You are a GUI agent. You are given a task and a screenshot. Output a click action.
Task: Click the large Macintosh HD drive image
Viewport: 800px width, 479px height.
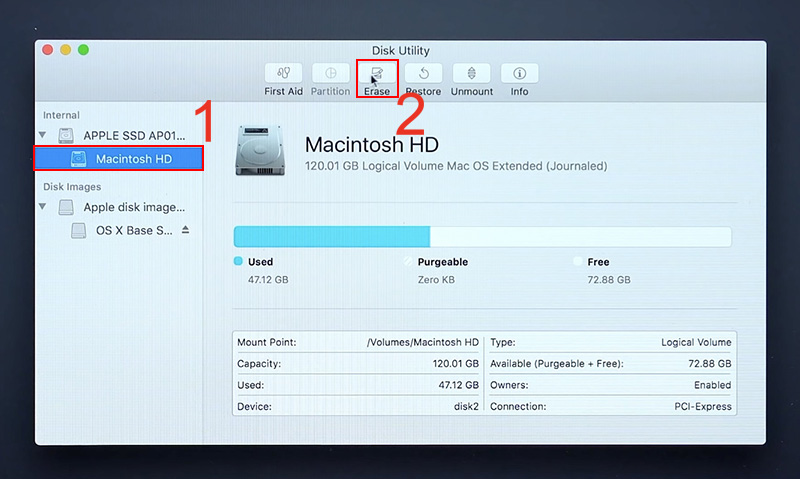(x=260, y=150)
